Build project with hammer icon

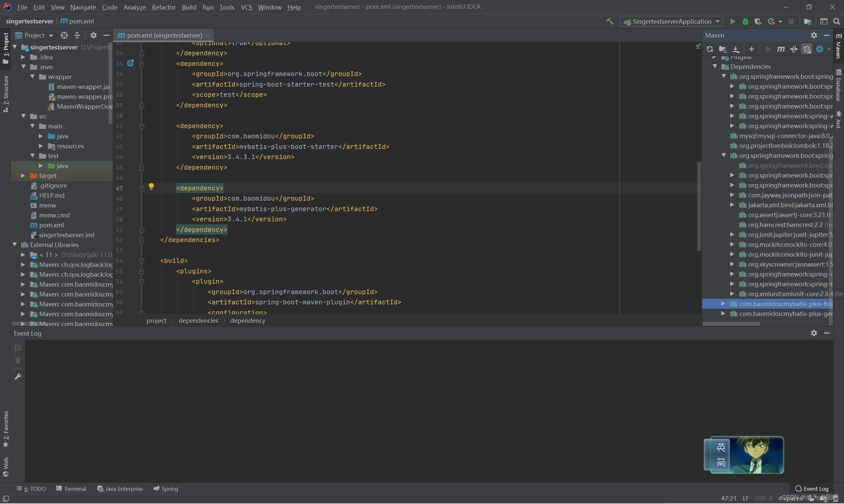[x=610, y=21]
